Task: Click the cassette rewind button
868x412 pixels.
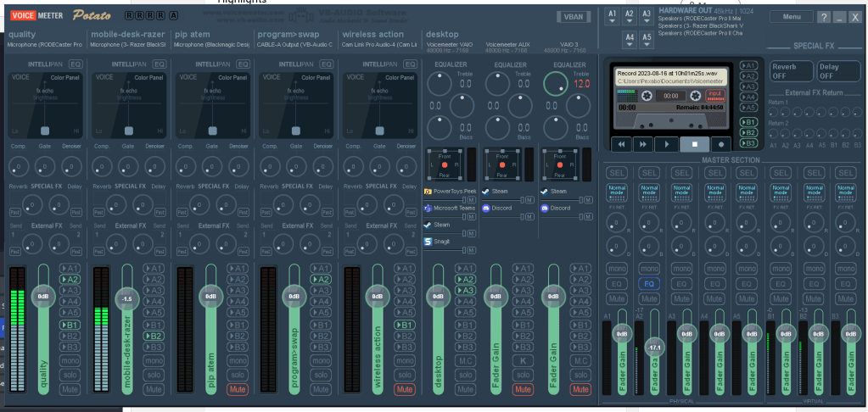Action: pyautogui.click(x=621, y=144)
